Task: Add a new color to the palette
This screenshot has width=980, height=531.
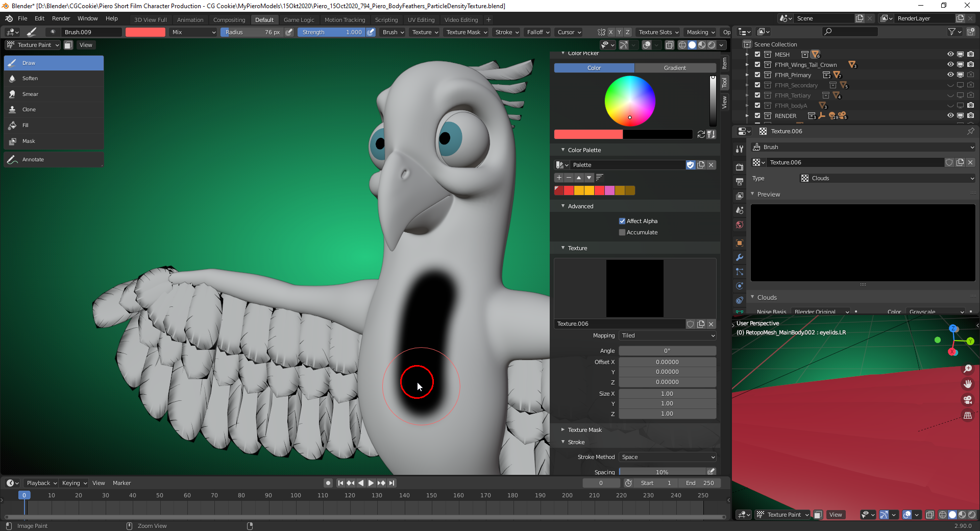Action: 559,178
